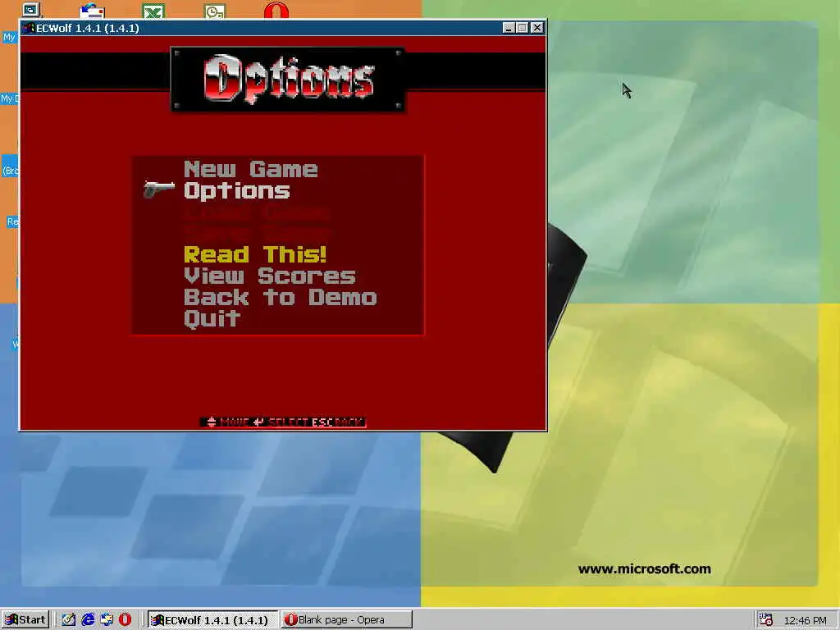Screen dimensions: 840x630
Task: Minimize the ECWolf window
Action: point(509,28)
